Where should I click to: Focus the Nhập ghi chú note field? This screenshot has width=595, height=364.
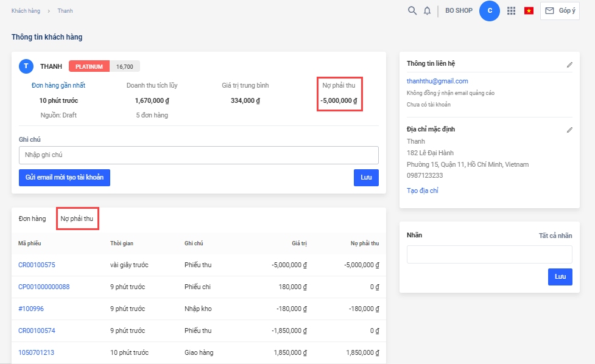pos(199,155)
